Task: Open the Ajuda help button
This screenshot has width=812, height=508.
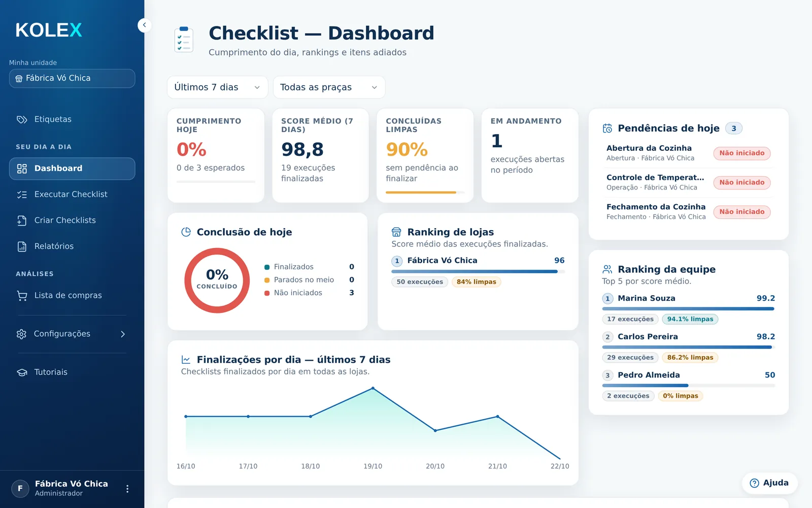Action: pyautogui.click(x=769, y=483)
